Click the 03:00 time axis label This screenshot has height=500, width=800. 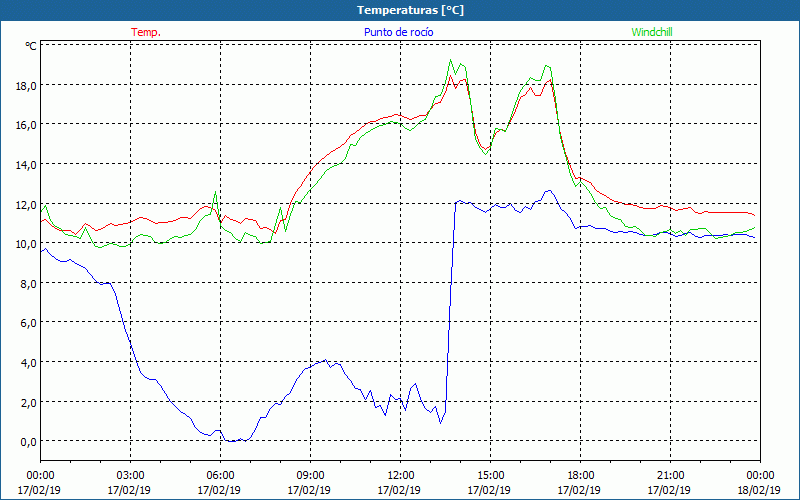131,476
